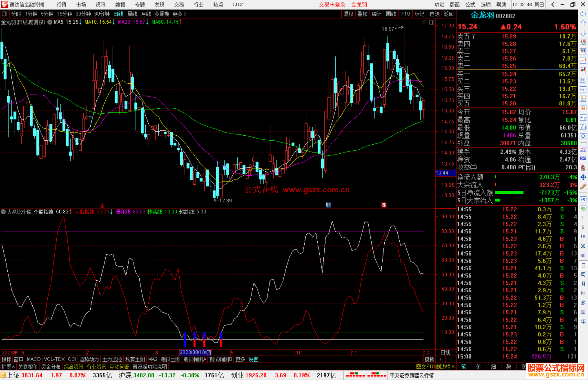
Task: Open the 公式 menu
Action: (470, 4)
